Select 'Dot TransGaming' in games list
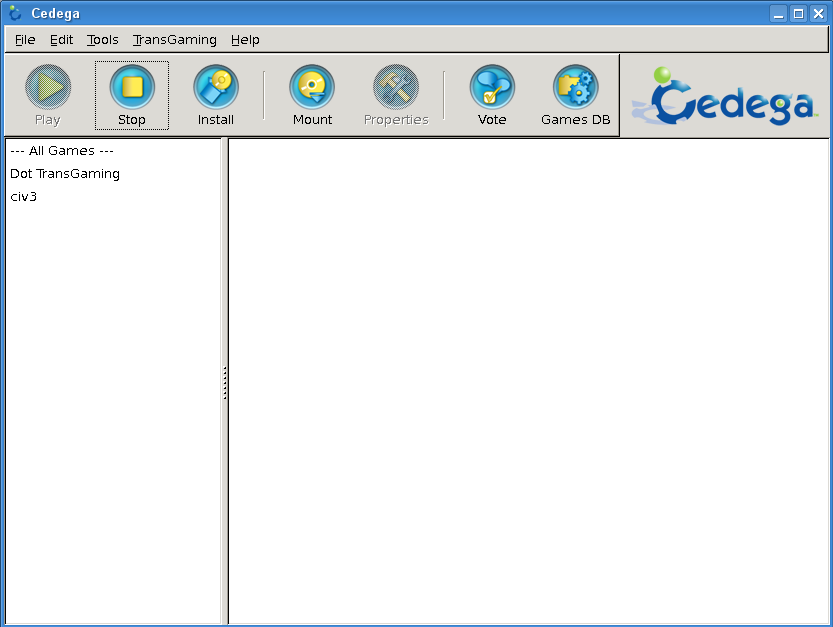833x627 pixels. tap(113, 174)
